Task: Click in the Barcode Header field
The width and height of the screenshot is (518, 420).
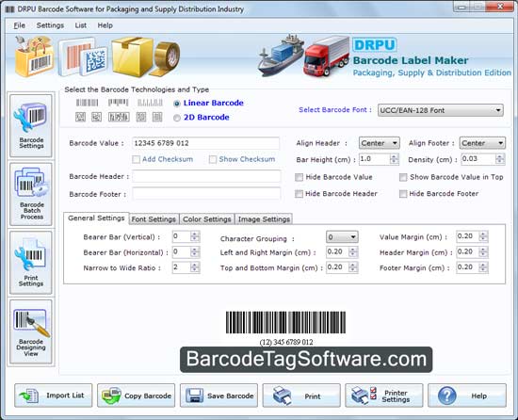Action: coord(206,176)
